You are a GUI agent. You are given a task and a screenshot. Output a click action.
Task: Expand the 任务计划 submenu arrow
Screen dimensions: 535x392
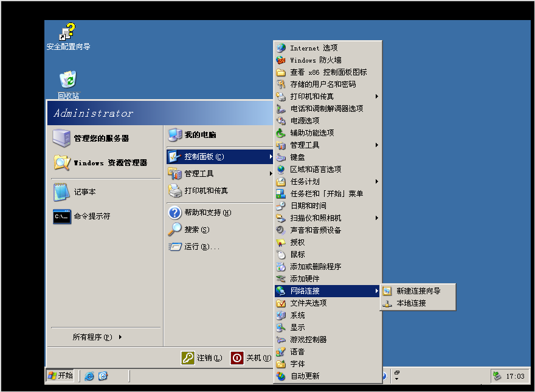click(x=376, y=182)
